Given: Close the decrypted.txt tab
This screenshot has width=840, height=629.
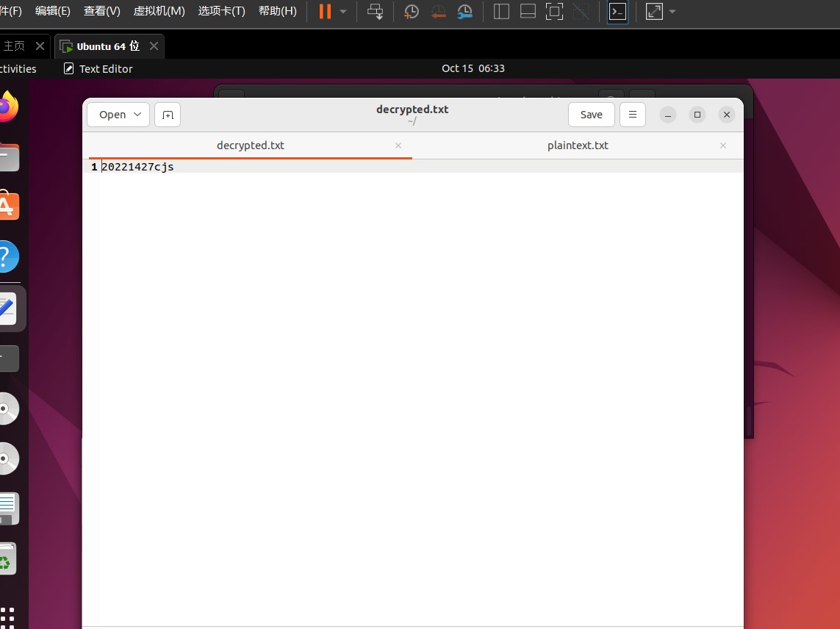Looking at the screenshot, I should tap(398, 145).
